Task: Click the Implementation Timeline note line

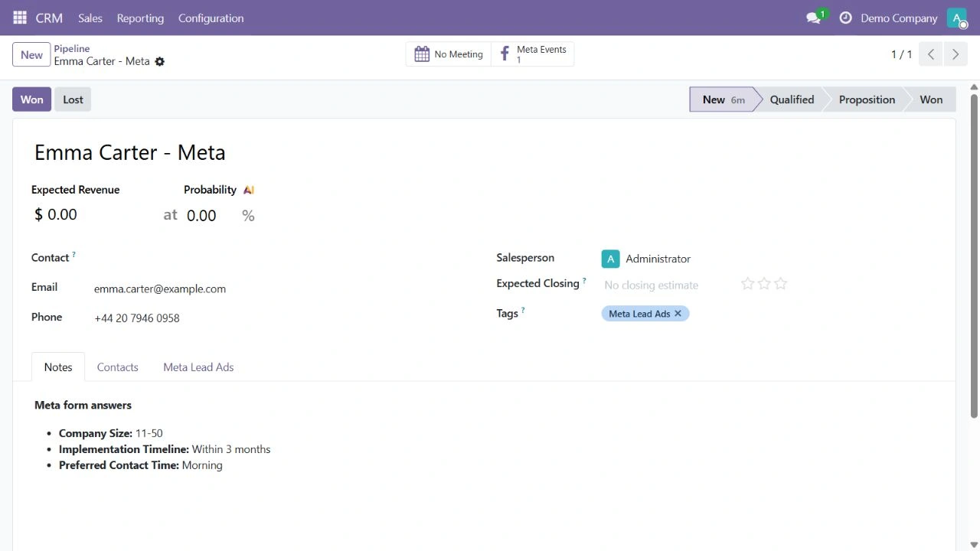Action: tap(165, 449)
